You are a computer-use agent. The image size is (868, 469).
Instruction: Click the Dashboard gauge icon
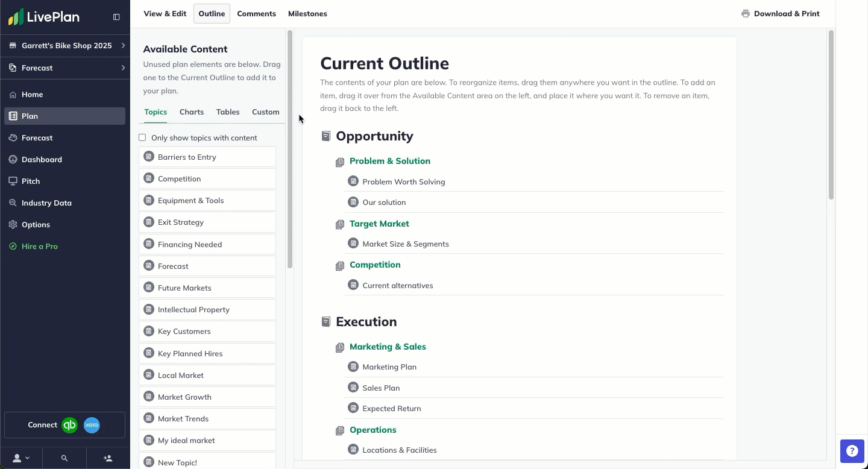pos(13,160)
